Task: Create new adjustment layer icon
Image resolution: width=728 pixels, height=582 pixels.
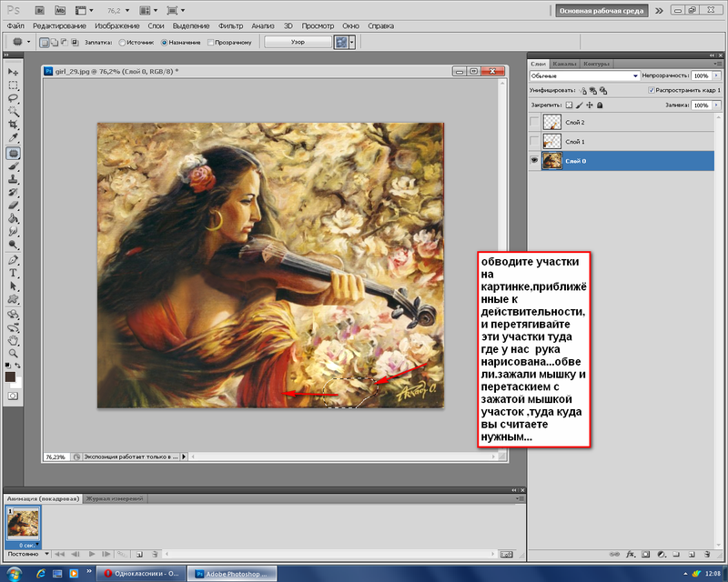Action: coord(662,554)
